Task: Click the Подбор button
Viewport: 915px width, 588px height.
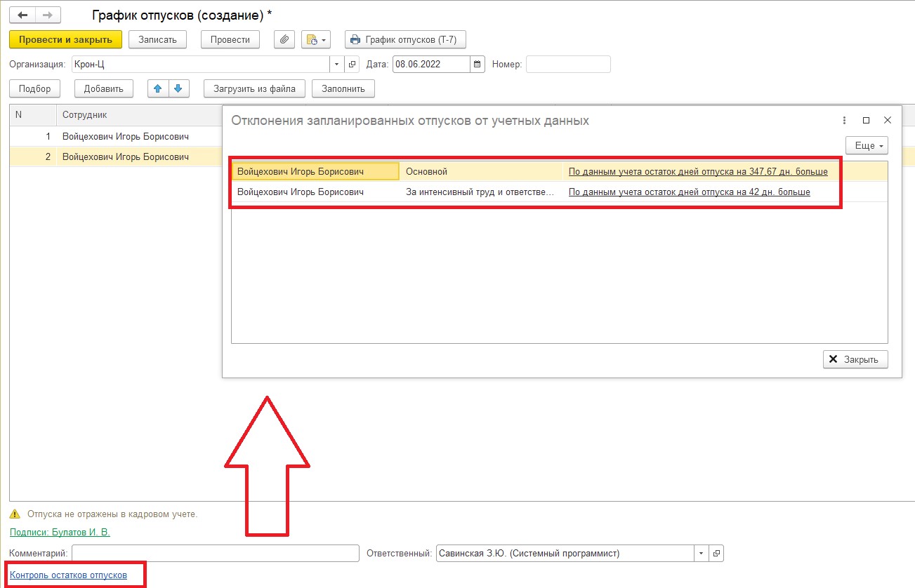Action: [x=35, y=88]
